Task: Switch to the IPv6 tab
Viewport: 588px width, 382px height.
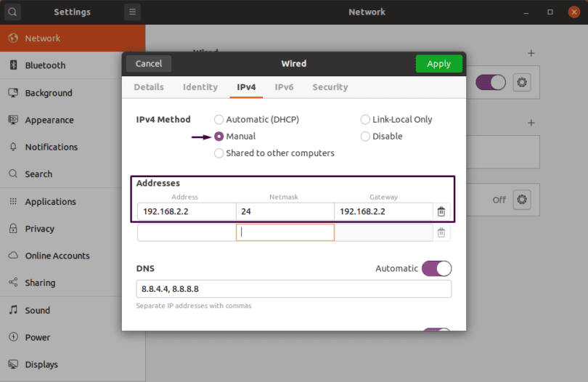Action: (284, 87)
